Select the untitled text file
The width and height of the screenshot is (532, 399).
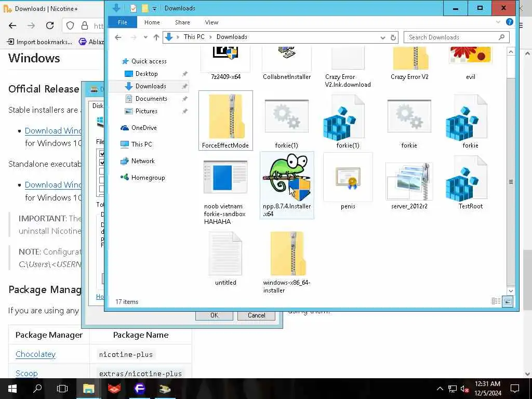click(225, 259)
